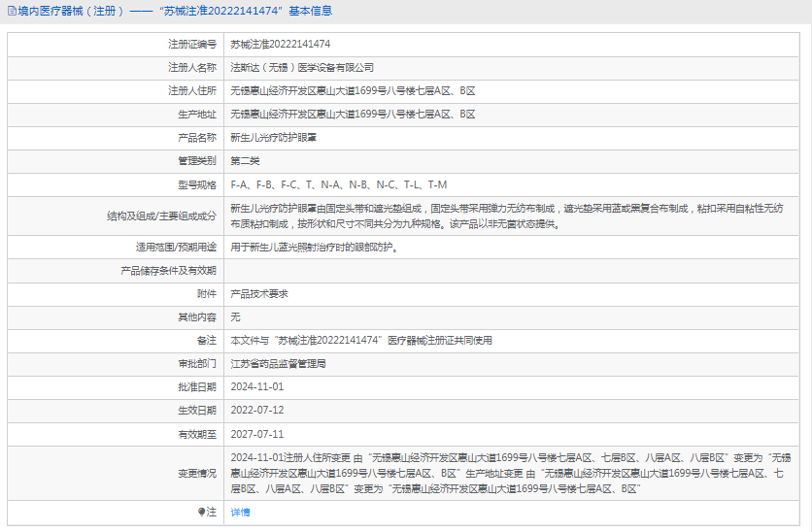Click registration number 苏械注准20222141474 value

[x=280, y=45]
